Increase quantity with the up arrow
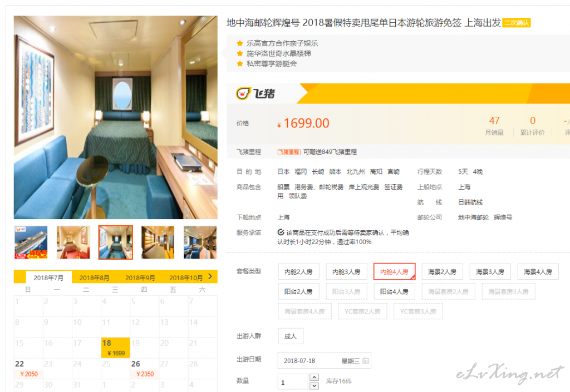 point(314,378)
